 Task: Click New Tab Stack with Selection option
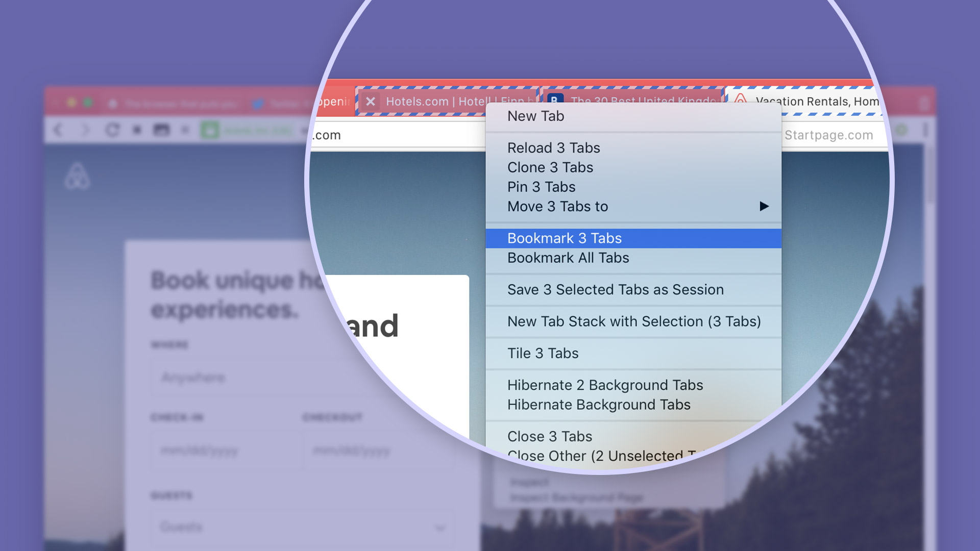click(634, 321)
